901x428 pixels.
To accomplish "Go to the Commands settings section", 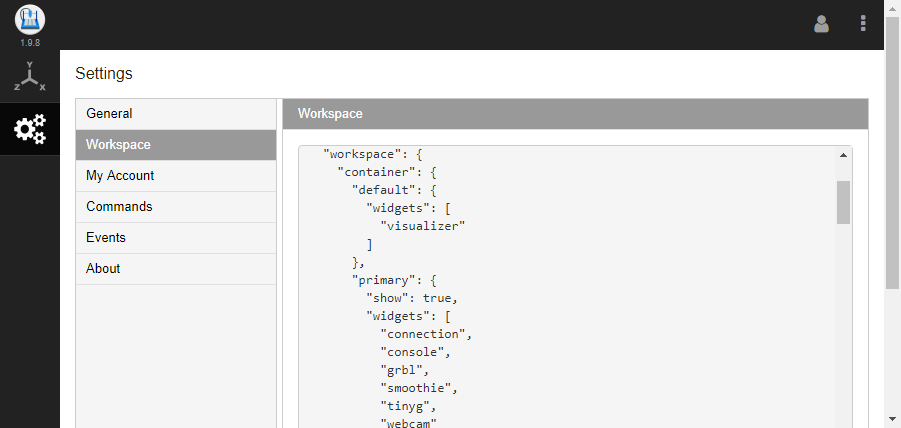I will coord(176,207).
